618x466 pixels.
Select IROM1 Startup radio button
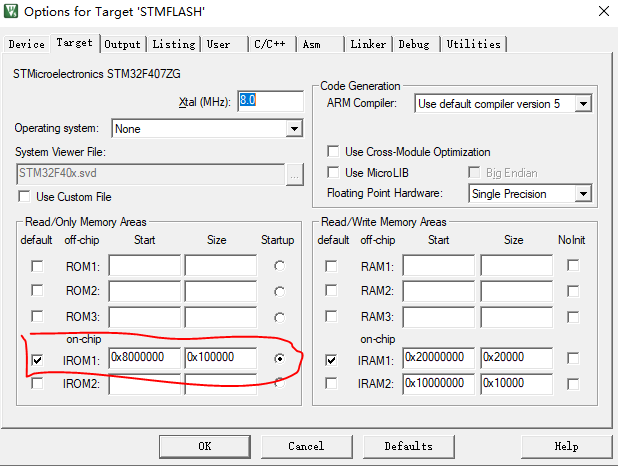point(279,358)
